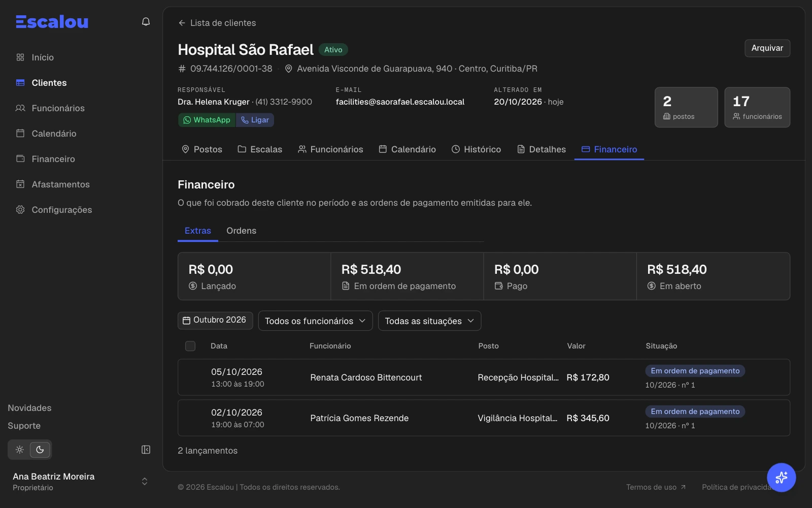Open the Histórico tab
Image resolution: width=812 pixels, height=508 pixels.
coord(476,149)
